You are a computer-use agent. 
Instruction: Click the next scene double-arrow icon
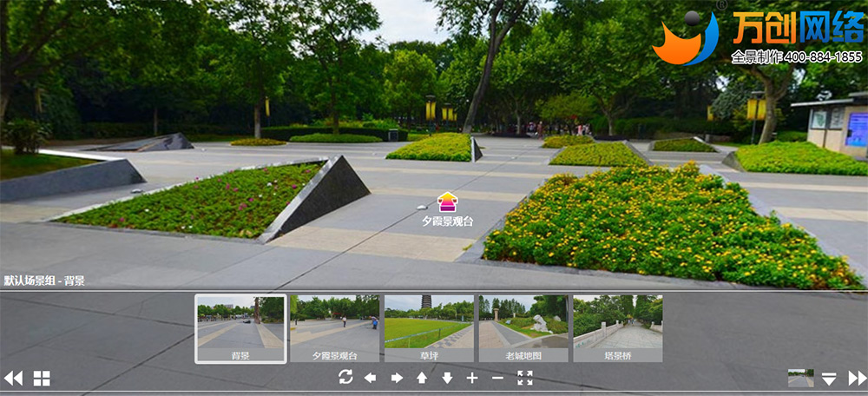click(x=857, y=378)
